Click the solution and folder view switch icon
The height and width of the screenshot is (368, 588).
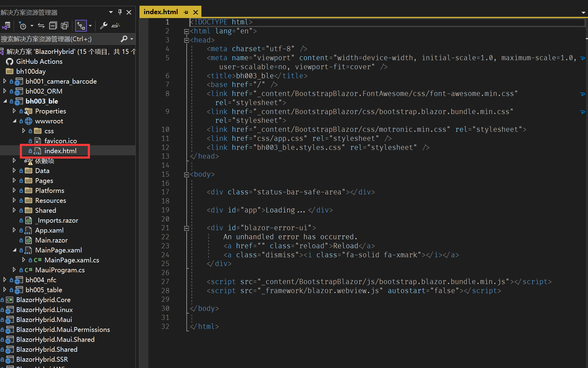6,26
